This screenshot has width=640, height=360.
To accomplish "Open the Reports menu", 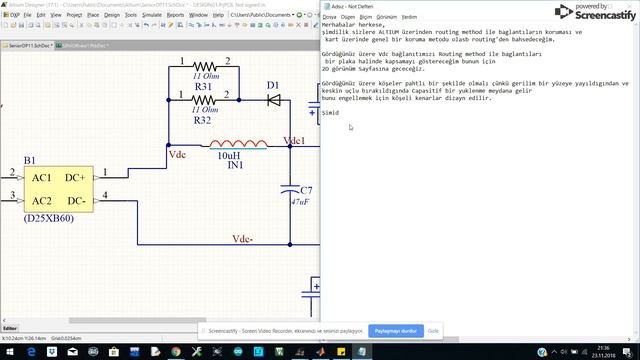I will point(175,15).
